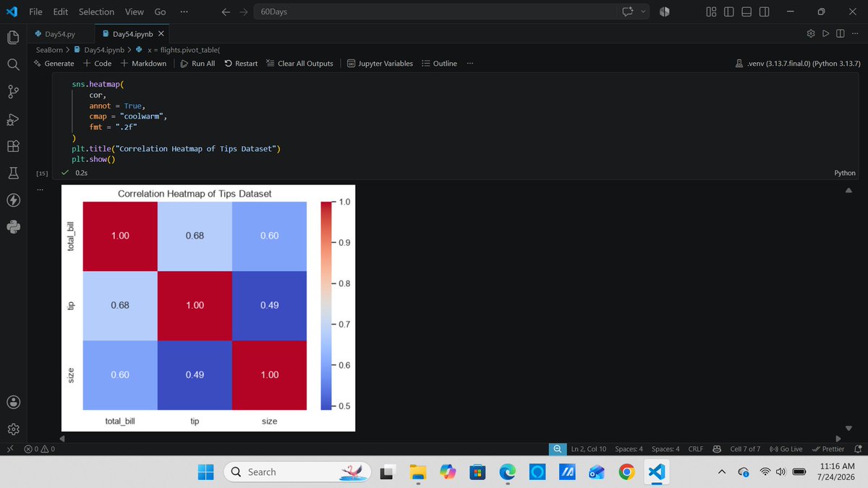Open the notebook Outline
The width and height of the screenshot is (868, 488).
(439, 63)
